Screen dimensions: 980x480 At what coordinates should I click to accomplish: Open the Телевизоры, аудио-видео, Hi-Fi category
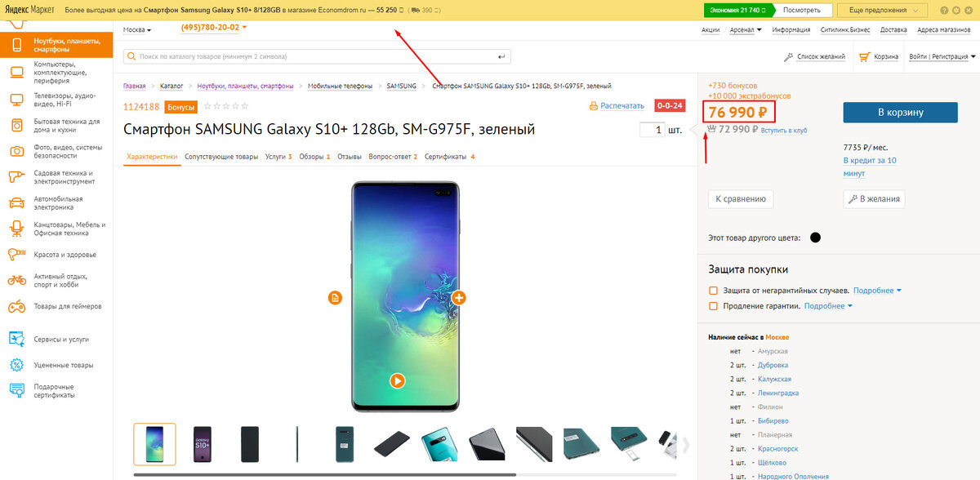(56, 99)
